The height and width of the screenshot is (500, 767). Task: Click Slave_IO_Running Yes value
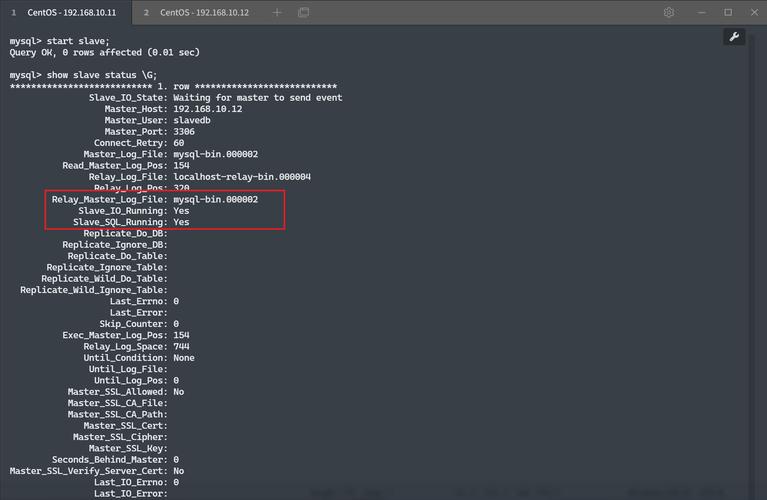pos(181,210)
